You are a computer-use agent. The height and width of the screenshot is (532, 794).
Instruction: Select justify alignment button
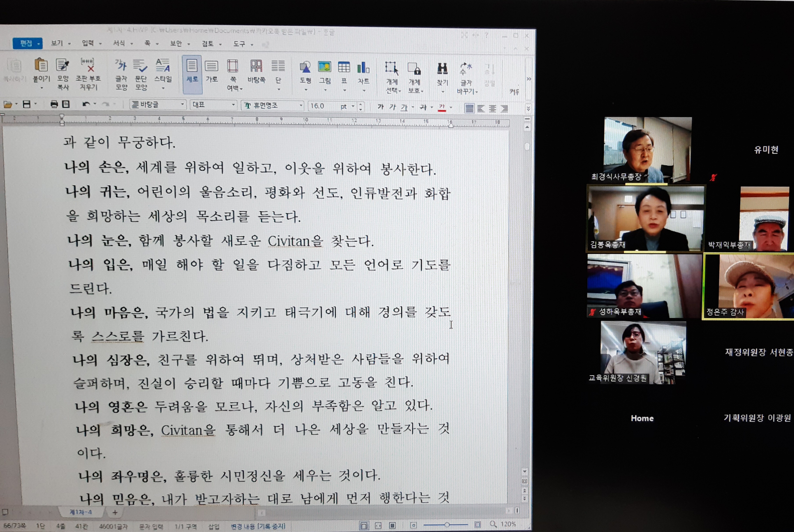[469, 108]
